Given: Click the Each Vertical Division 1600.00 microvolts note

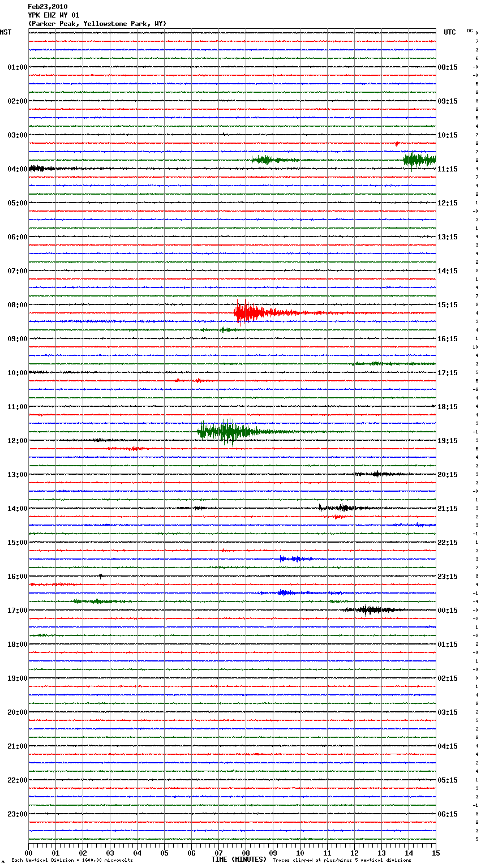Looking at the screenshot, I should 72,861.
